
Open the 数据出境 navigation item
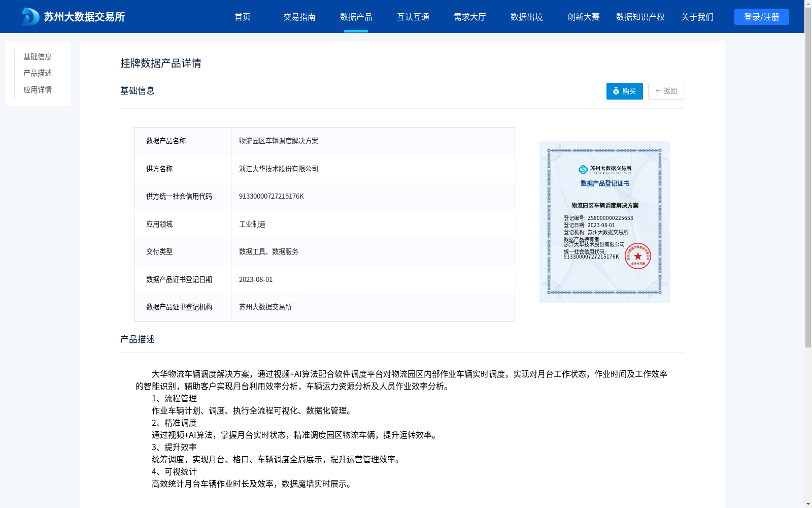click(x=527, y=17)
